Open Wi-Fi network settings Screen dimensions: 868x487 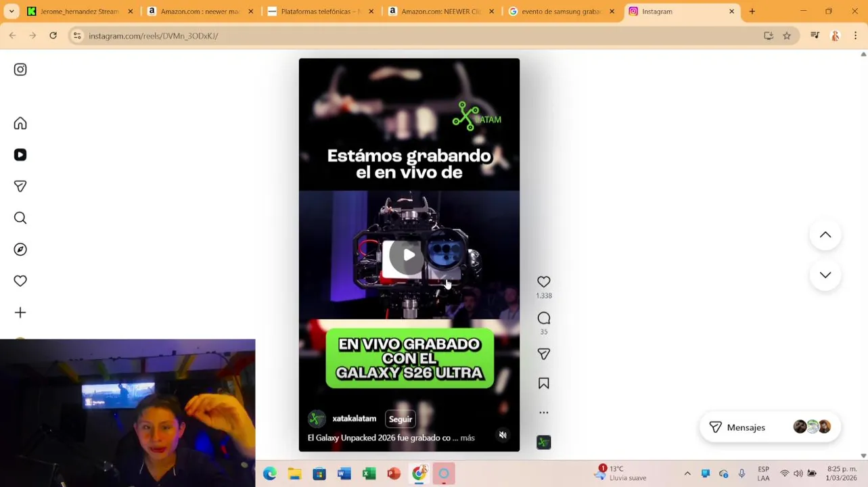[x=785, y=473]
